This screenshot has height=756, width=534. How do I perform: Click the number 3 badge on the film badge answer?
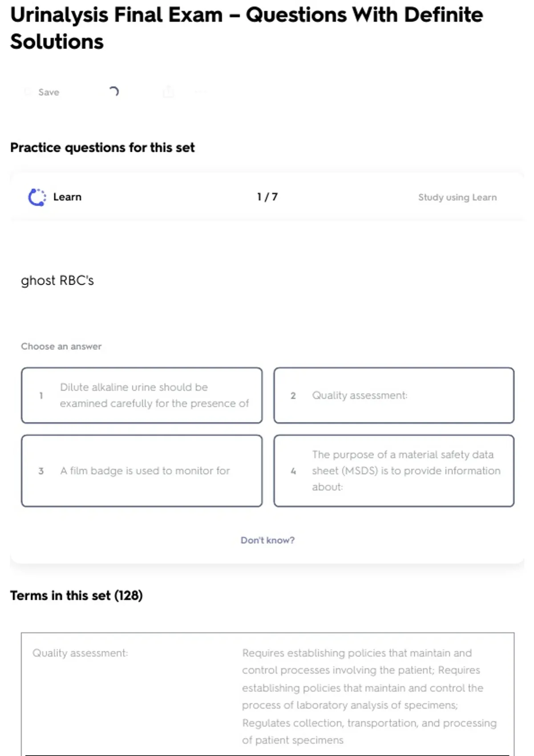tap(41, 471)
